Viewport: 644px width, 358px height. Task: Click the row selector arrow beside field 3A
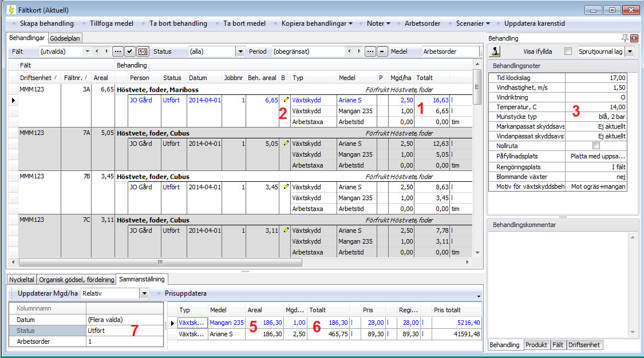13,100
